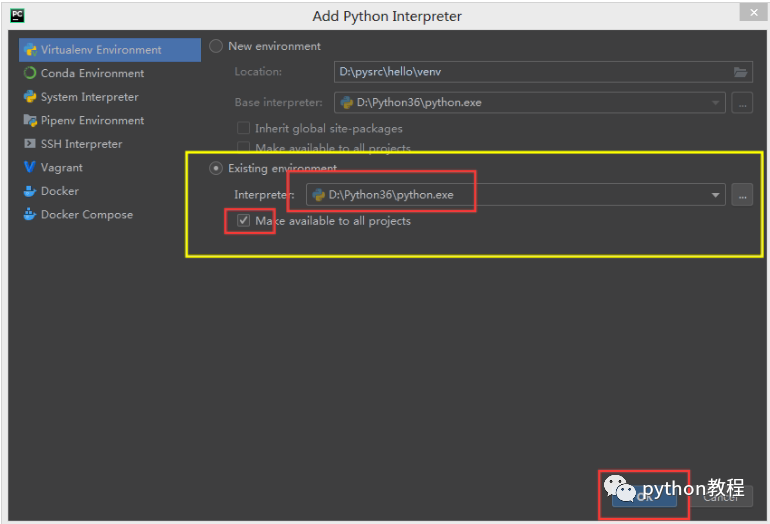Click the SSH Interpreter terminal icon
Screen dimensions: 770x524
[x=30, y=143]
